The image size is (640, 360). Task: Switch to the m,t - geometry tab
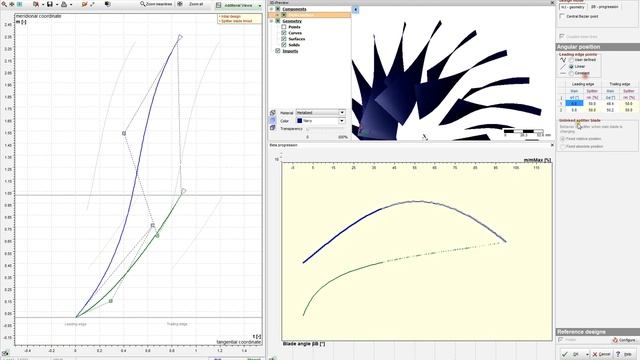pos(572,7)
